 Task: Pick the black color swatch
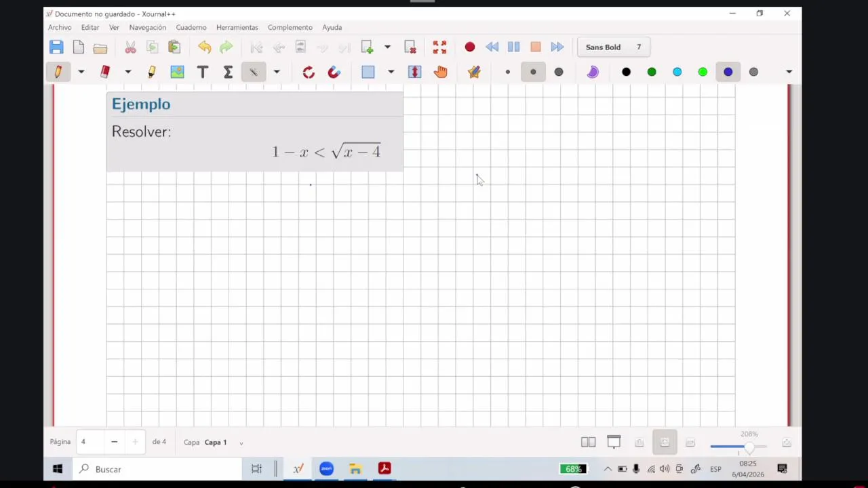click(626, 72)
